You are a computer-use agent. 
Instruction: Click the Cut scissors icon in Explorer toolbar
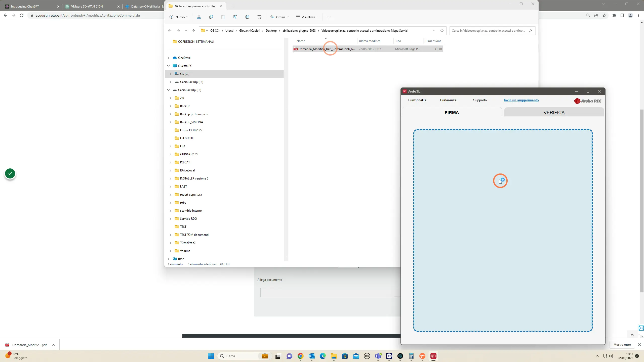[x=199, y=17]
